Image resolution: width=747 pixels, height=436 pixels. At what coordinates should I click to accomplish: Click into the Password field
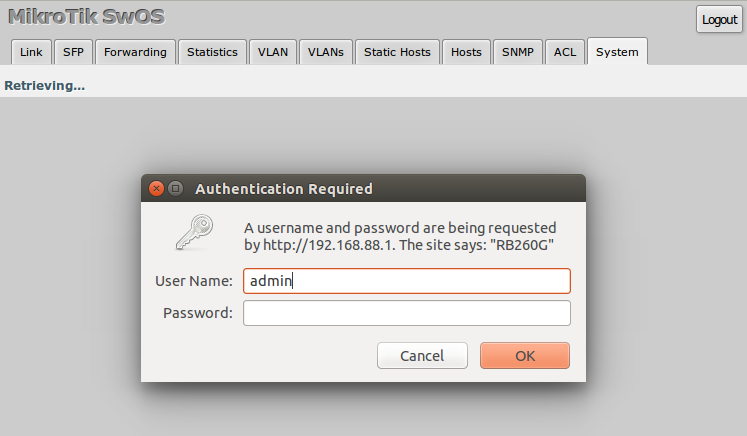(407, 313)
